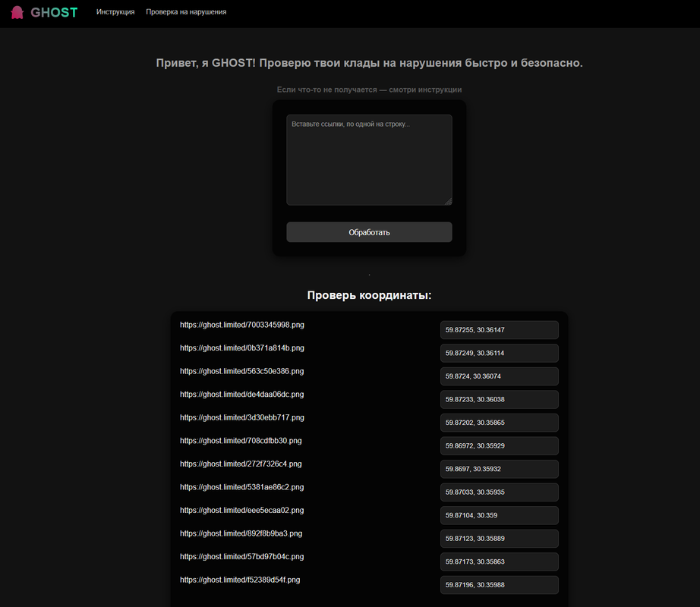Open link ghost.limited/5381ae86c2.png
700x607 pixels.
(242, 487)
